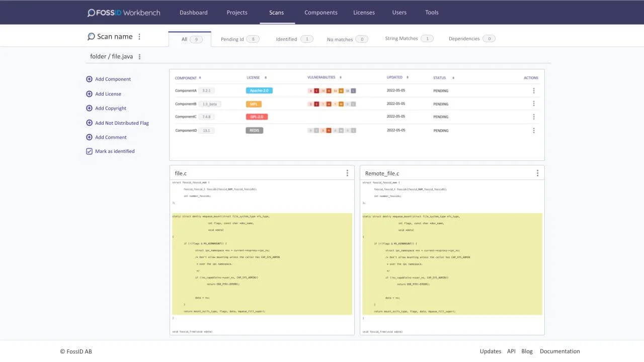
Task: Switch to the Pending Id tab
Action: (232, 38)
